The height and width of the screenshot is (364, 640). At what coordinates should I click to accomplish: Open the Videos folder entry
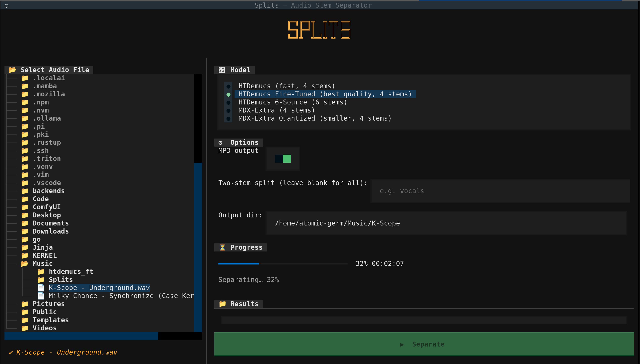45,328
